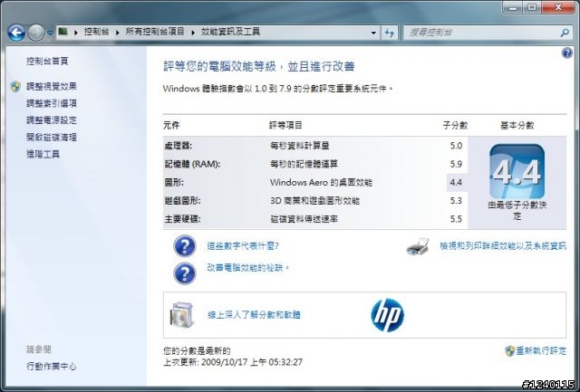The width and height of the screenshot is (580, 392).
Task: Click the large 4.4 base score badge
Action: coord(517,171)
